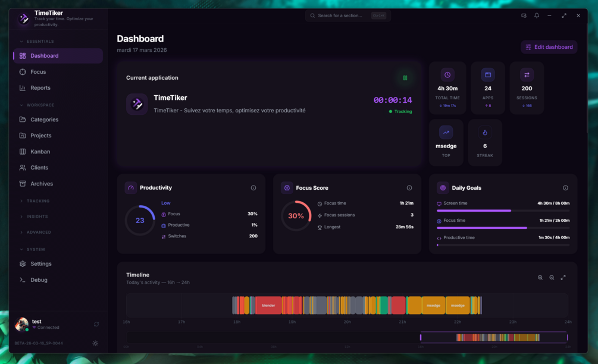Image resolution: width=598 pixels, height=364 pixels.
Task: Click the sun icon near the version number
Action: point(95,343)
